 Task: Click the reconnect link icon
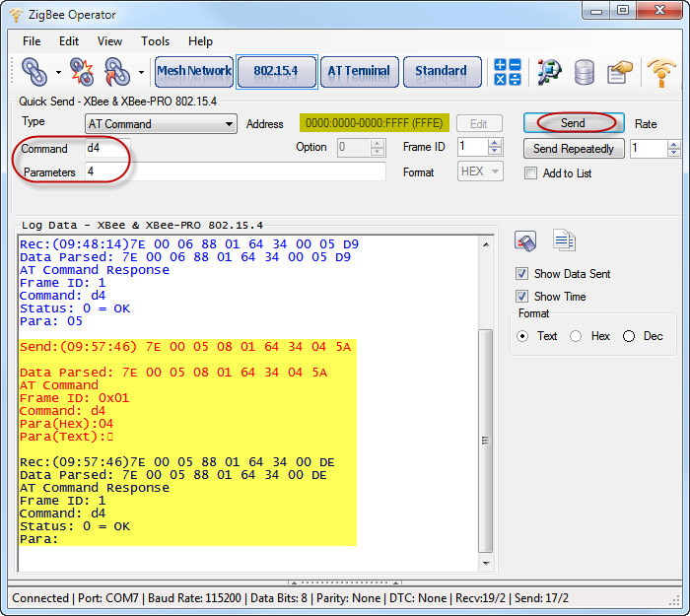117,72
